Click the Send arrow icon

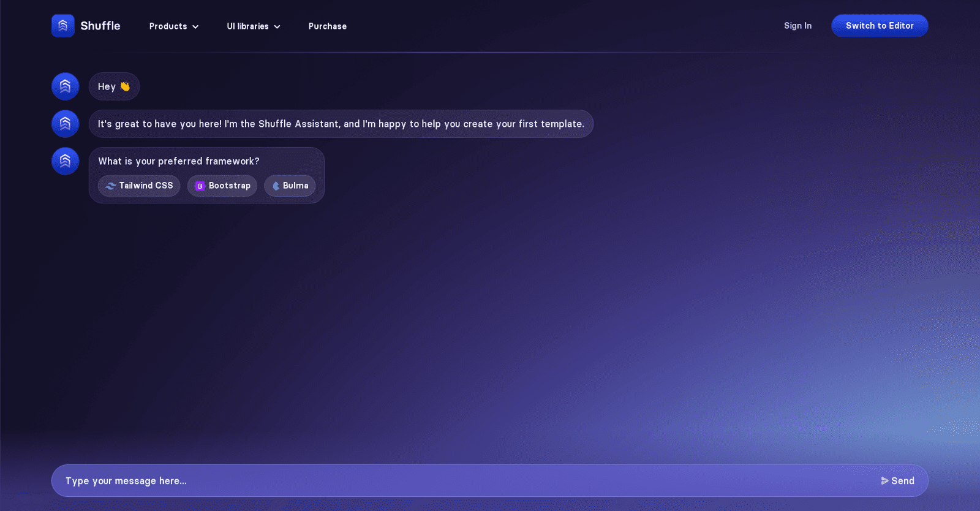click(884, 481)
